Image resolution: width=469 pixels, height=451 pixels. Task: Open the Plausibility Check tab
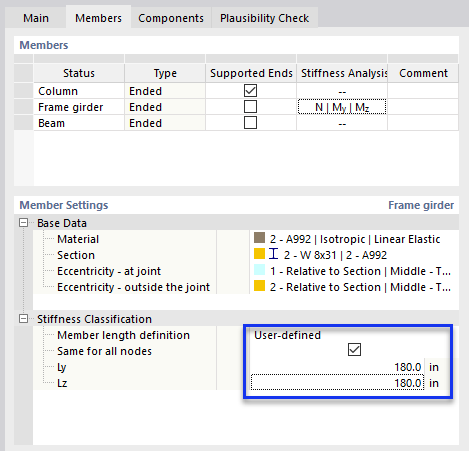[264, 18]
